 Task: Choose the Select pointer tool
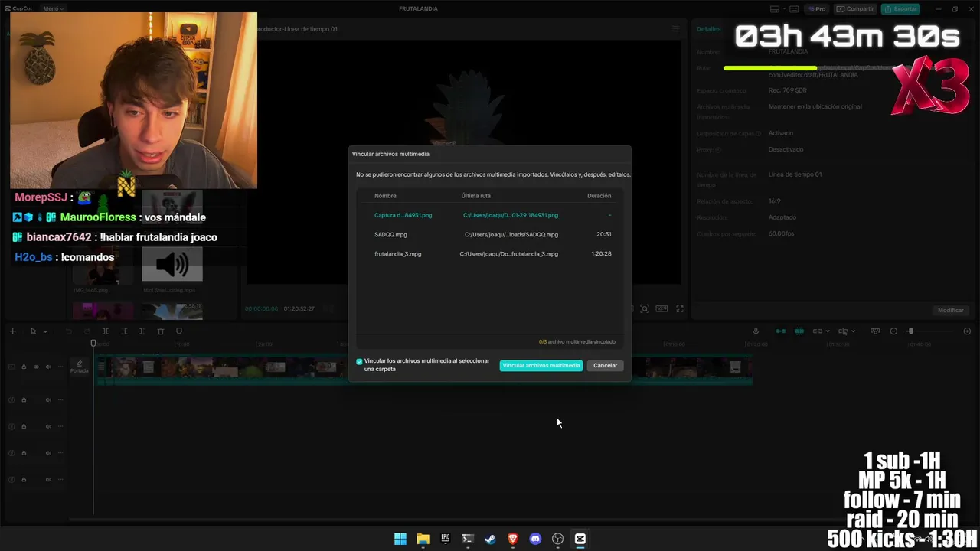[x=33, y=331]
